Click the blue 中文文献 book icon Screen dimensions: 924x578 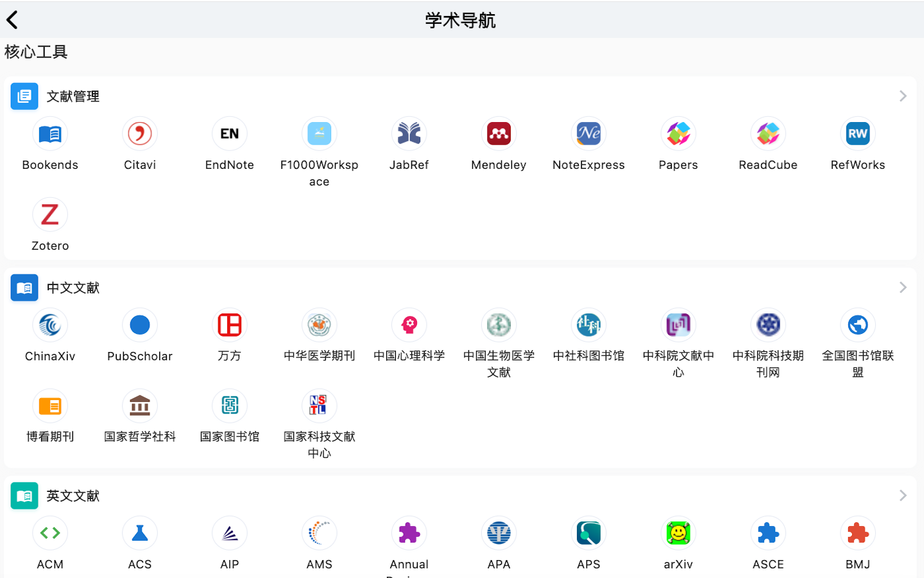pyautogui.click(x=24, y=288)
